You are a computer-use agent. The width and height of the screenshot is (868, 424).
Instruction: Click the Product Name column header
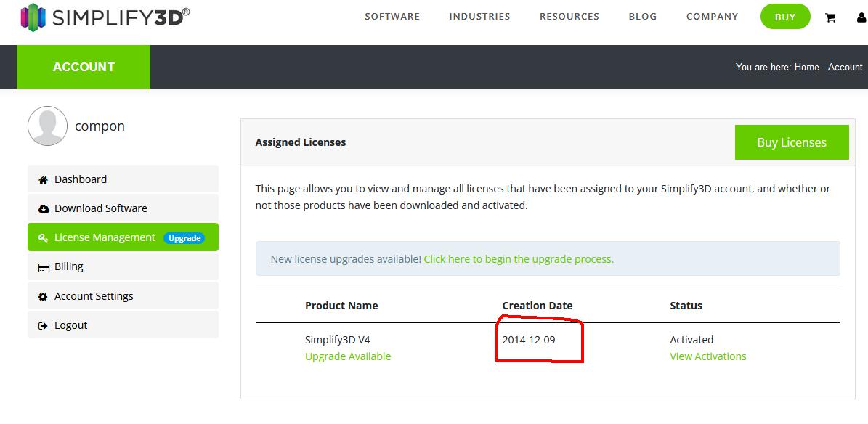click(x=341, y=306)
